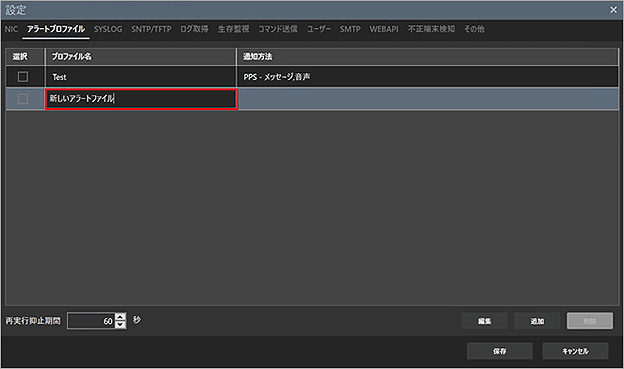Tick the checkbox for the Test profile
This screenshot has width=624, height=369.
pyautogui.click(x=23, y=76)
